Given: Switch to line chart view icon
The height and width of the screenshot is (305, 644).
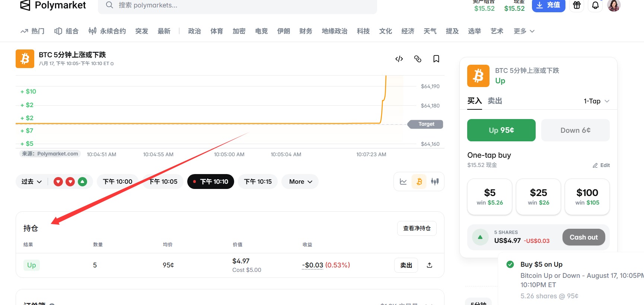Looking at the screenshot, I should tap(403, 182).
